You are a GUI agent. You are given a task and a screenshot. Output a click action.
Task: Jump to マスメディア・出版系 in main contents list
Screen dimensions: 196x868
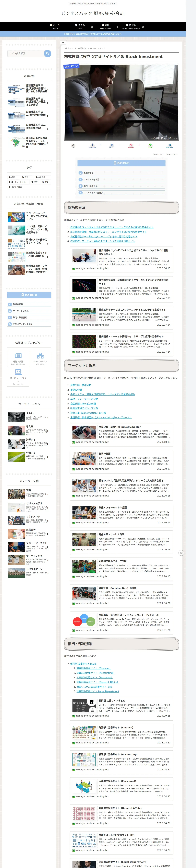[x=93, y=193]
